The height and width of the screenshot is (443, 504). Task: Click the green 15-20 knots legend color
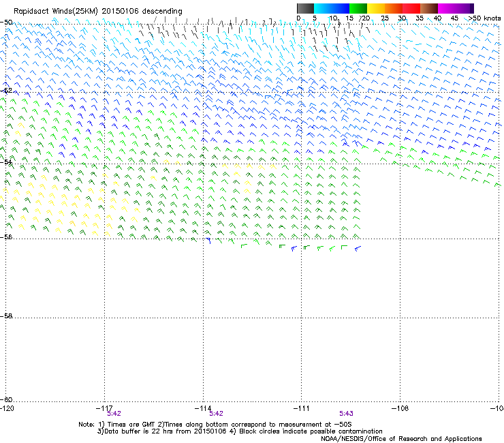[x=358, y=8]
